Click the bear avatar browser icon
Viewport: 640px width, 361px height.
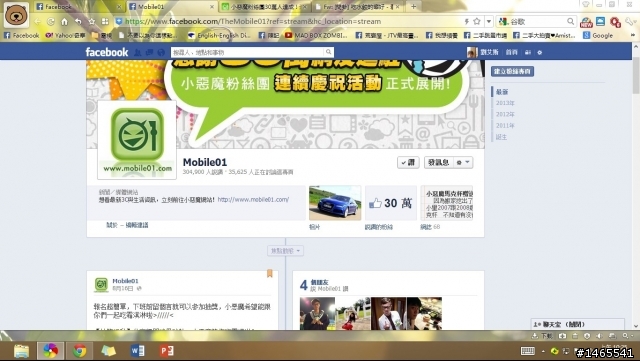pos(16,16)
